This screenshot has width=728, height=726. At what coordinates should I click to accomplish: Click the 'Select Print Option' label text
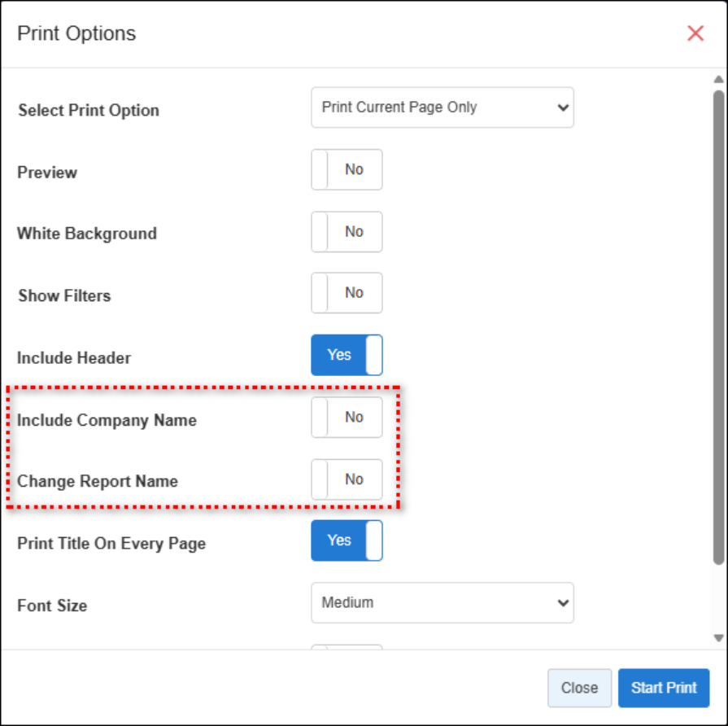[x=89, y=111]
